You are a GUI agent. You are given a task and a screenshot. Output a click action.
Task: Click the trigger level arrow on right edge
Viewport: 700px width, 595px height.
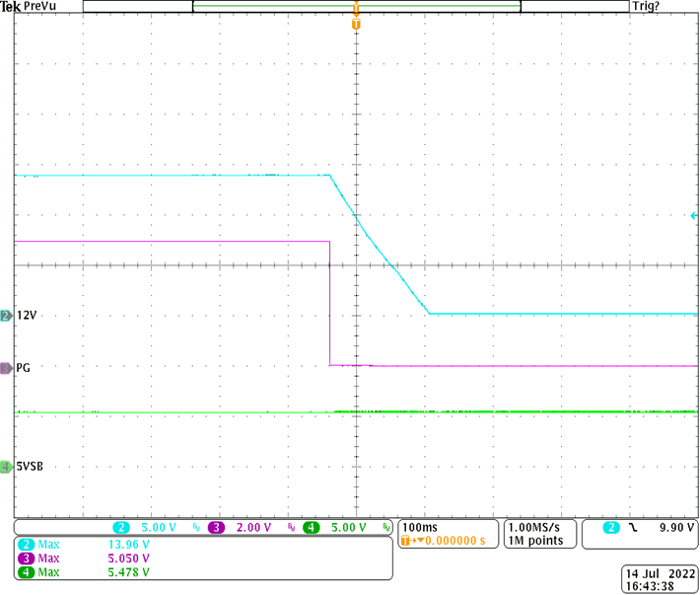[x=694, y=215]
